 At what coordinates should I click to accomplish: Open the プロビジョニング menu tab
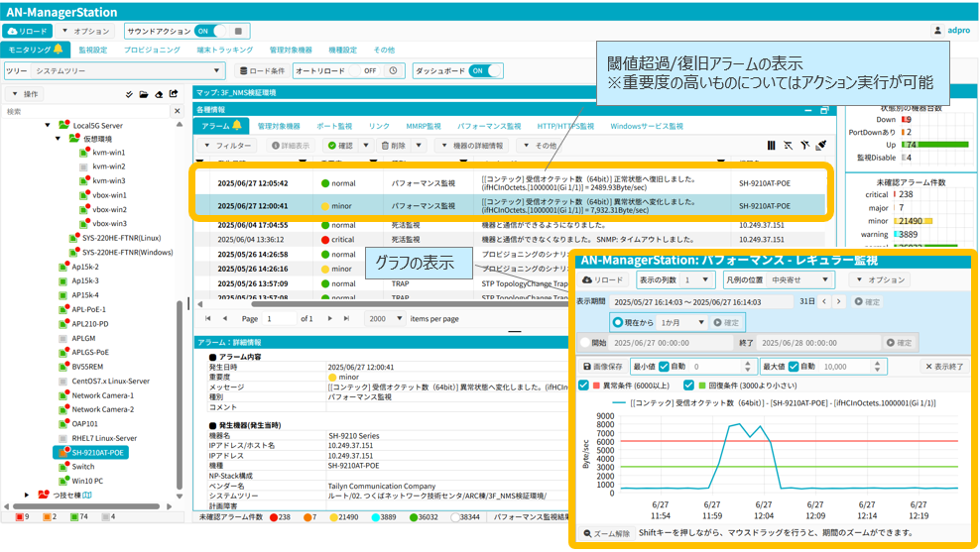pos(152,50)
